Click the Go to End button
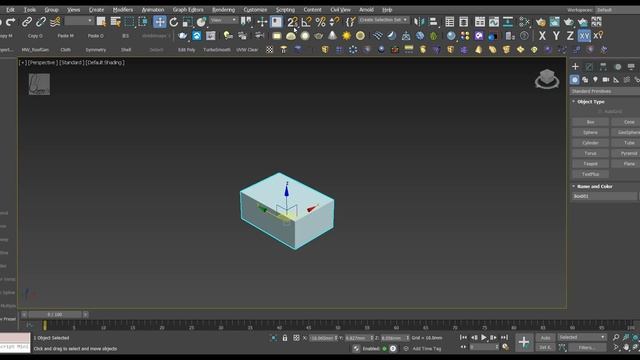The height and width of the screenshot is (360, 640). click(504, 338)
